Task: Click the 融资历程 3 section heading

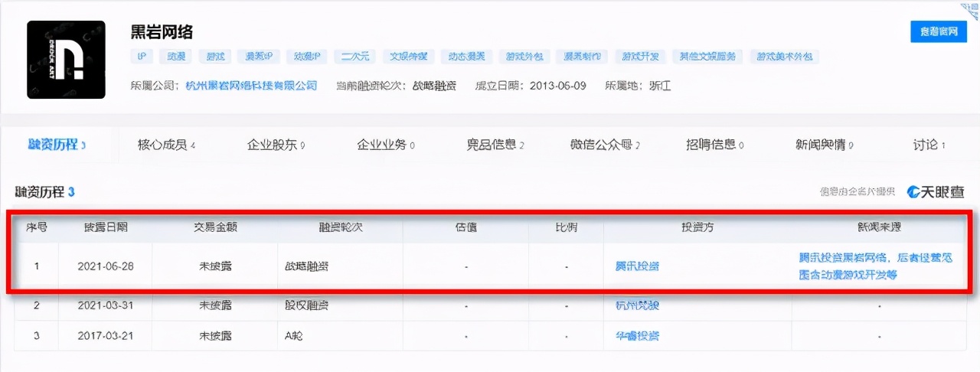Action: point(44,192)
